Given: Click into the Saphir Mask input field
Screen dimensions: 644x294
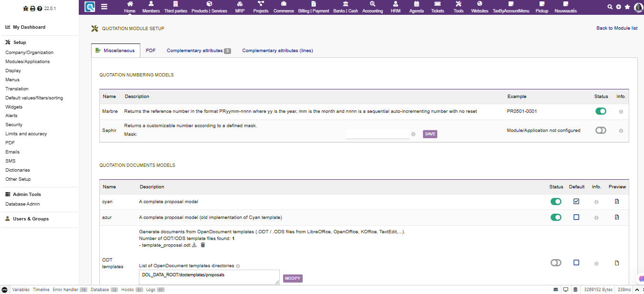Looking at the screenshot, I should pos(377,134).
